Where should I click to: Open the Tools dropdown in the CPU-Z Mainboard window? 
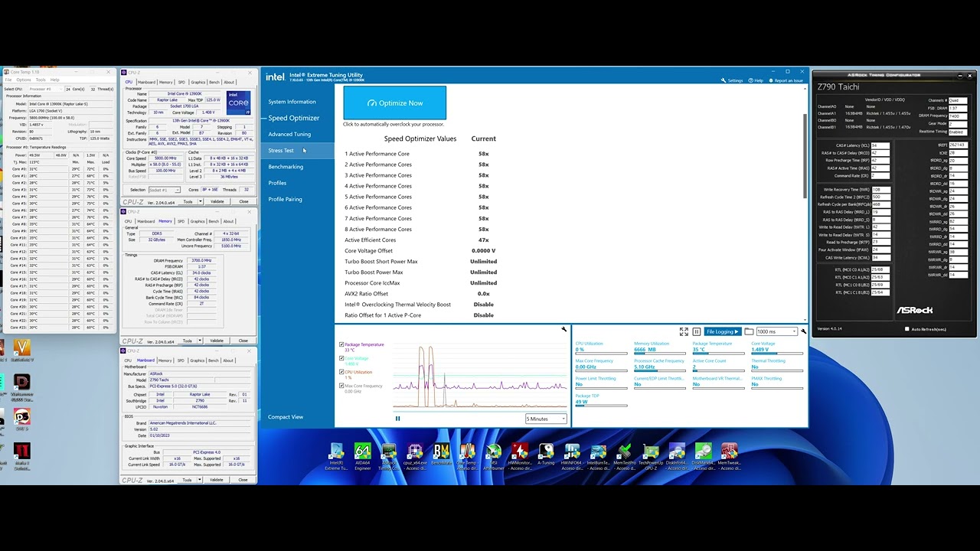189,480
